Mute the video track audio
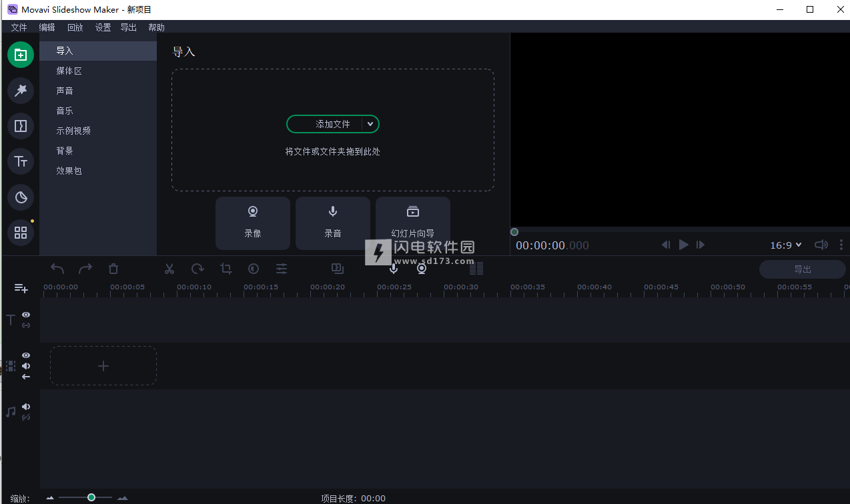The height and width of the screenshot is (504, 850). [26, 366]
